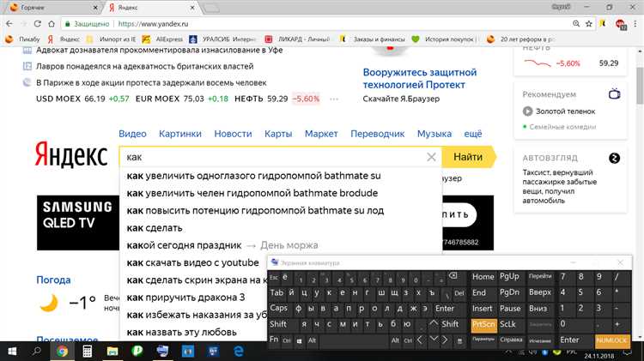Click the right arrow key on on-screen keyboard
The width and height of the screenshot is (644, 361).
tap(445, 340)
